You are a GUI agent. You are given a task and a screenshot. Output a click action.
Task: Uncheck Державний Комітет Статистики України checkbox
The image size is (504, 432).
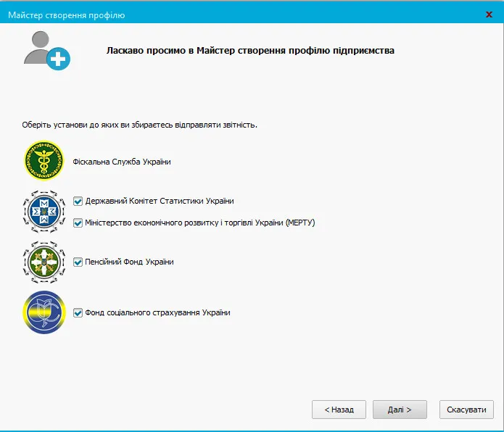tap(78, 202)
